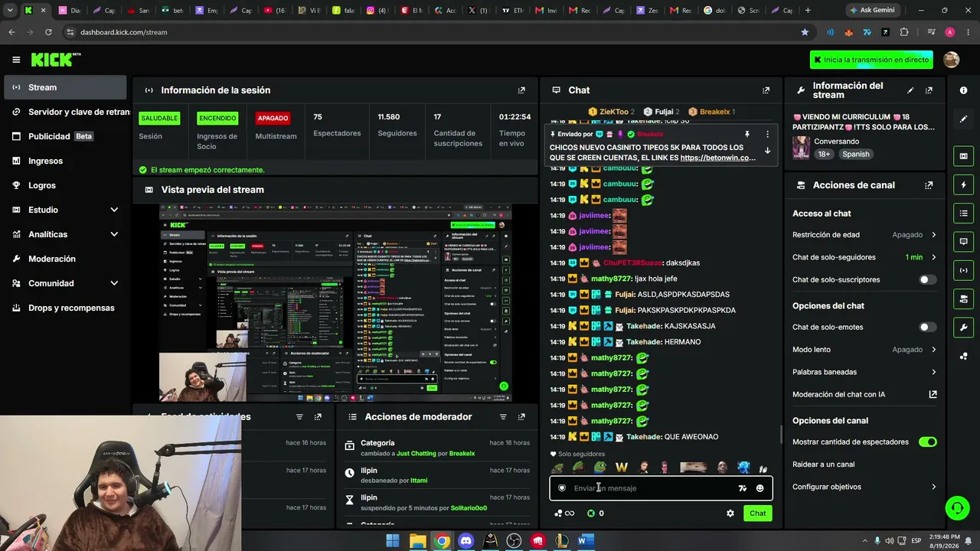Click Inicia la transmisión en directo button

[872, 60]
